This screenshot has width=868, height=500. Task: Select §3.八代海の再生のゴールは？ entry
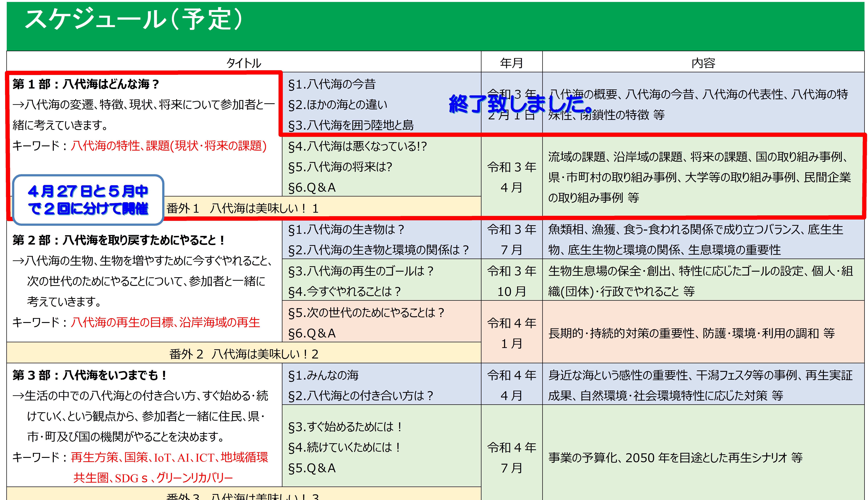click(361, 271)
